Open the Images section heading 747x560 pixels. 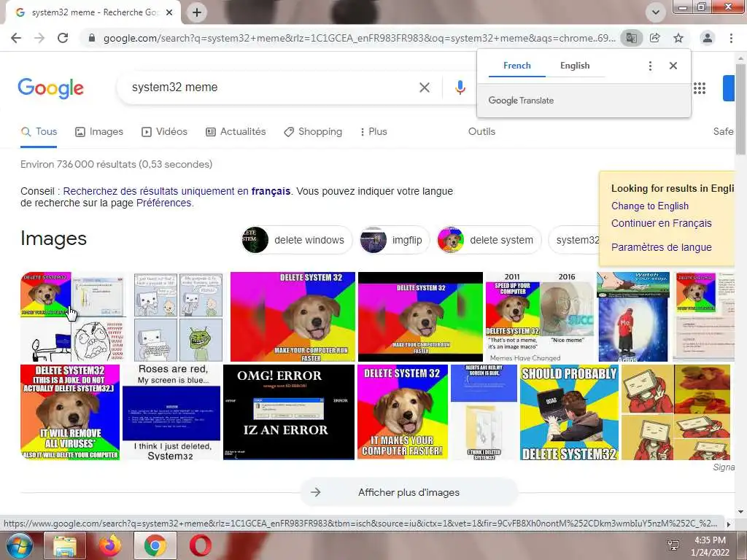53,238
